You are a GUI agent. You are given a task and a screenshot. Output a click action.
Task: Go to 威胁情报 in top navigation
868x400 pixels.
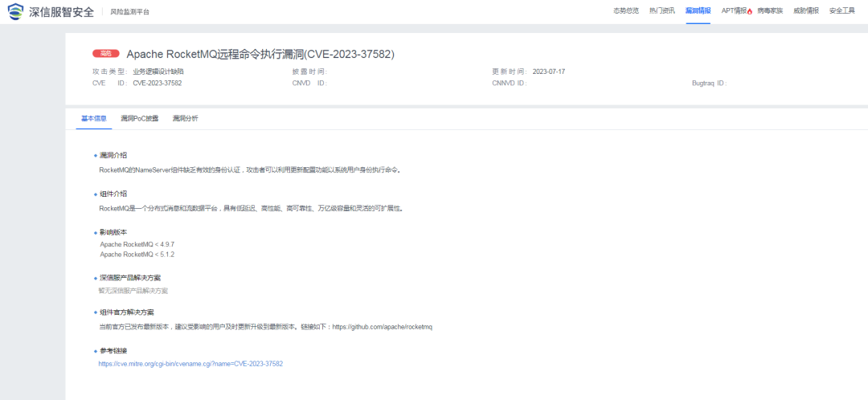pos(806,10)
